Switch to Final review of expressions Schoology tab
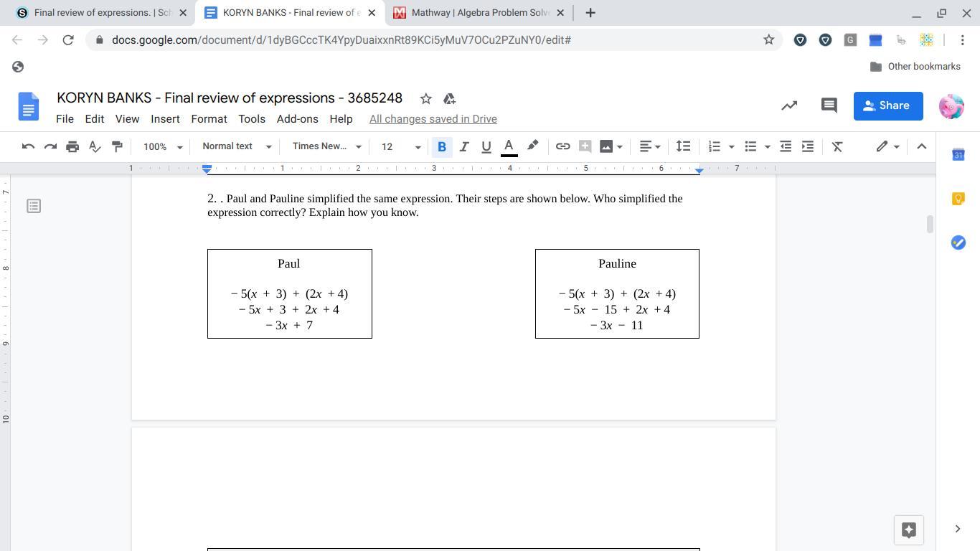980x551 pixels. point(103,13)
